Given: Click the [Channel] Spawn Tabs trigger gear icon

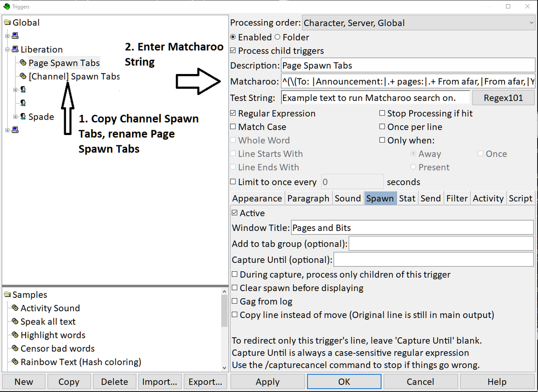Looking at the screenshot, I should pyautogui.click(x=22, y=76).
